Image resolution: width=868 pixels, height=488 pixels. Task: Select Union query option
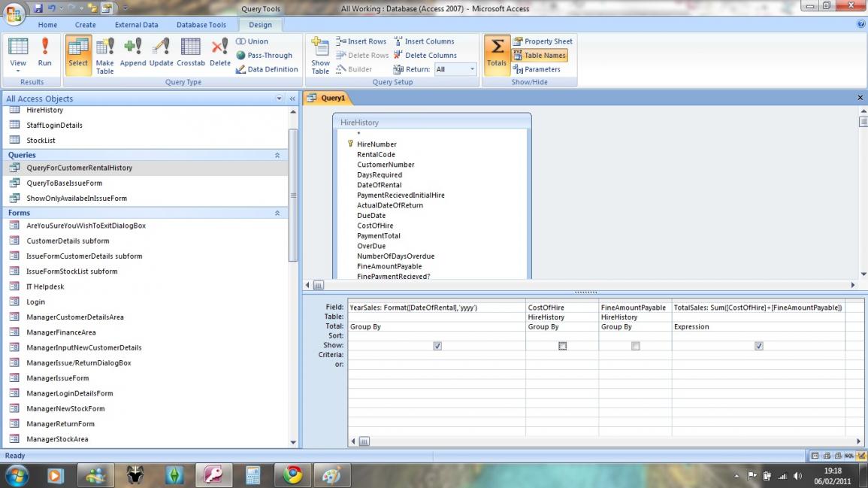click(252, 41)
